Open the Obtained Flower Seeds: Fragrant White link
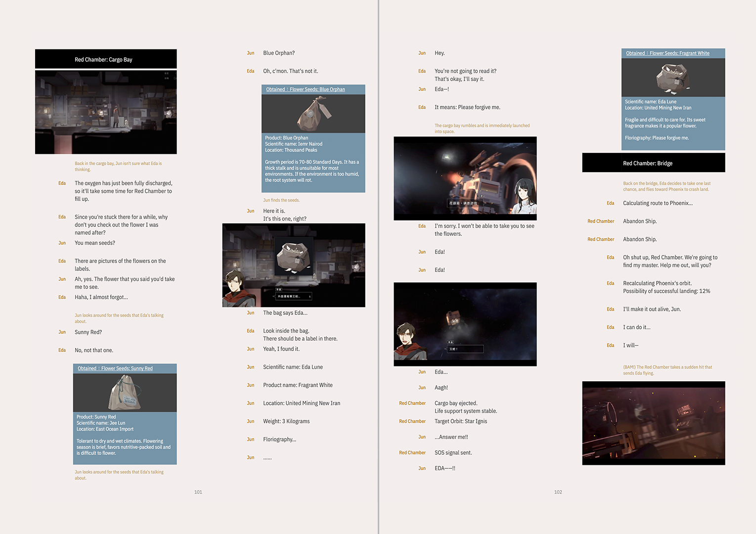The width and height of the screenshot is (756, 534). (667, 53)
